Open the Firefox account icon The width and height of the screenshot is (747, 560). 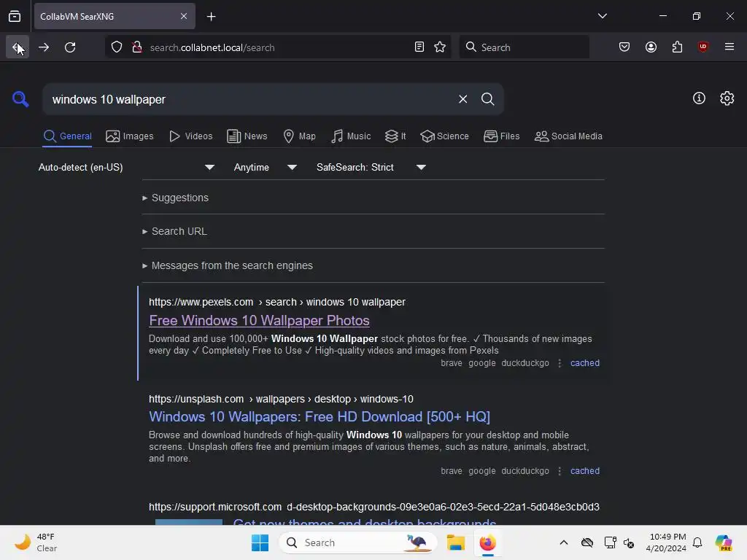(x=651, y=47)
